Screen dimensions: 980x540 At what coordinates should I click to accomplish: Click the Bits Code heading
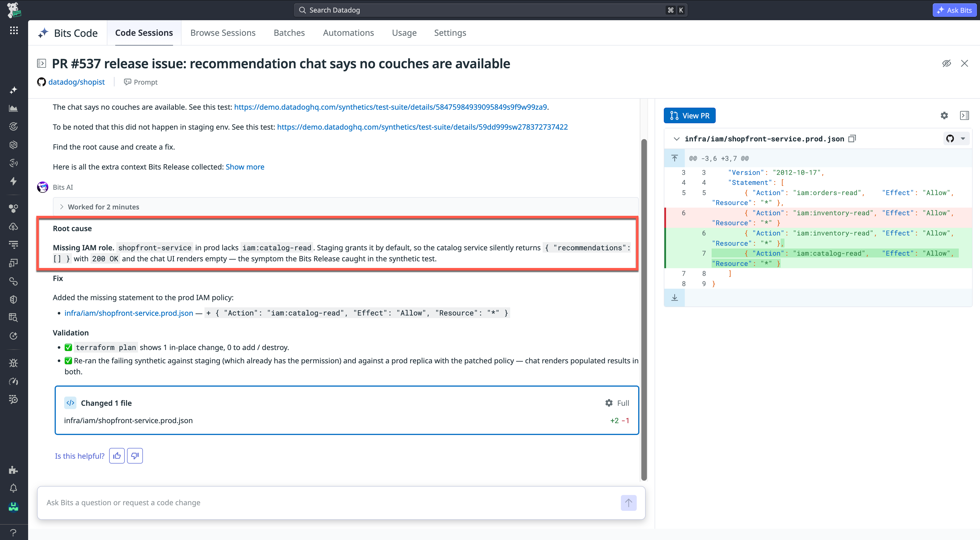[76, 33]
